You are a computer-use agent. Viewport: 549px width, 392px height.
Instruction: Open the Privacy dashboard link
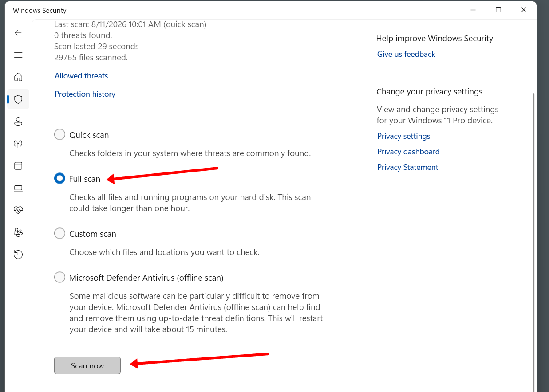click(x=408, y=152)
